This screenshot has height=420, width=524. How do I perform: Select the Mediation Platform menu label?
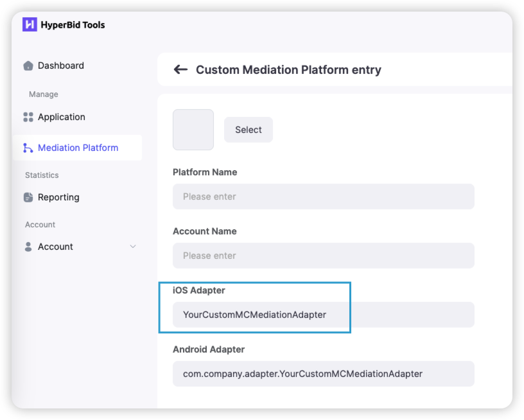pos(78,148)
